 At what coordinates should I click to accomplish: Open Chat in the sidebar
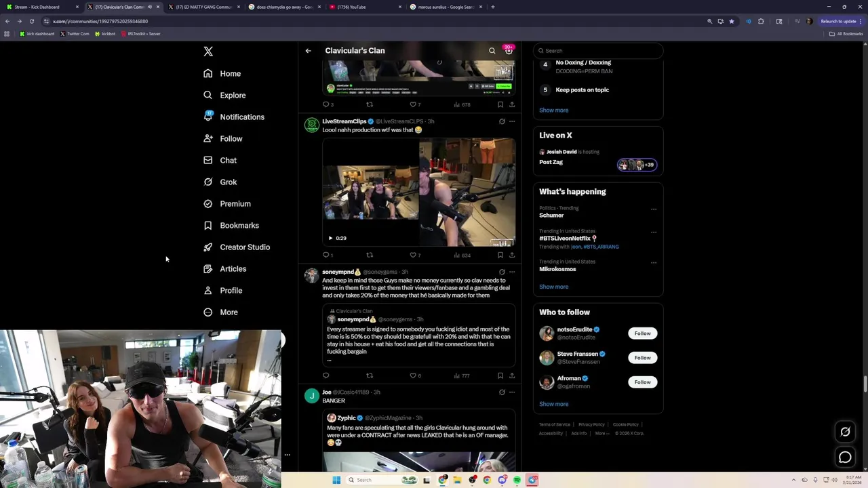[220, 160]
